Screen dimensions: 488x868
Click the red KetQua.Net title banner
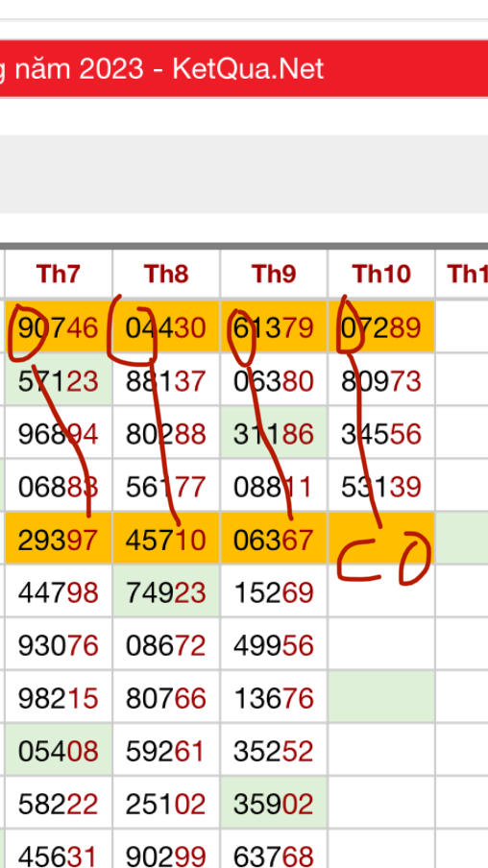pos(244,68)
